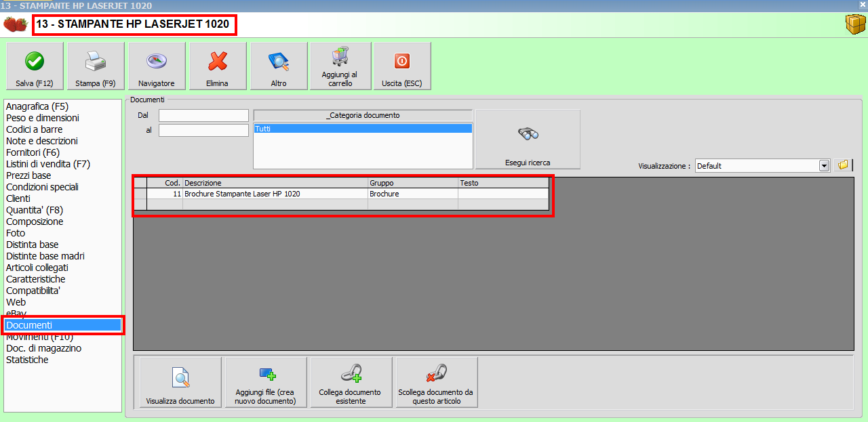Open Prezzi base section

coord(28,175)
